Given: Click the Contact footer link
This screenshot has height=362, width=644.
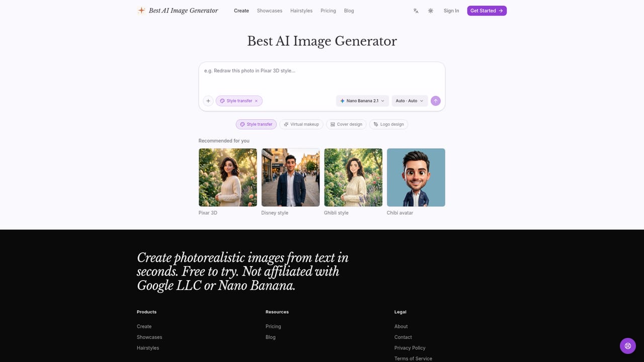Looking at the screenshot, I should 403,337.
